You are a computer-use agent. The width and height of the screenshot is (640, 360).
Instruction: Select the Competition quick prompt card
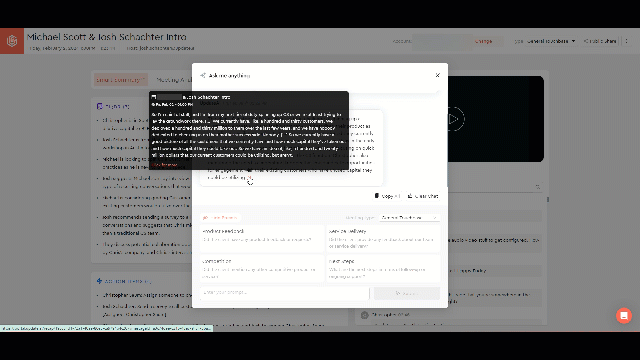tap(261, 268)
